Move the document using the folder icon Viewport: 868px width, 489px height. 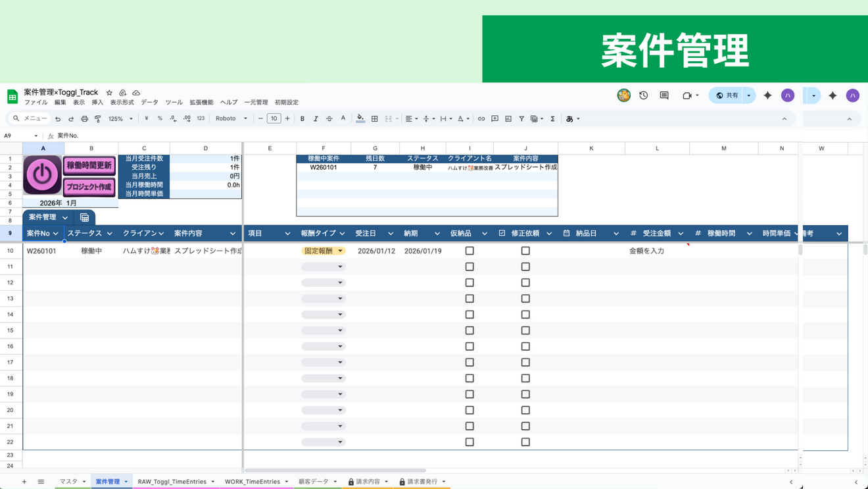122,93
